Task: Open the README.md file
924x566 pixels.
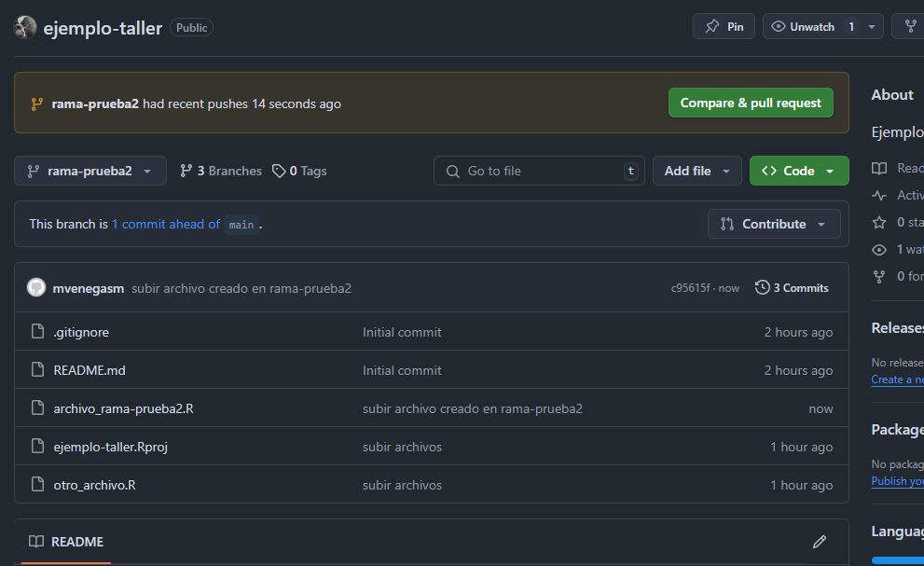Action: [90, 370]
